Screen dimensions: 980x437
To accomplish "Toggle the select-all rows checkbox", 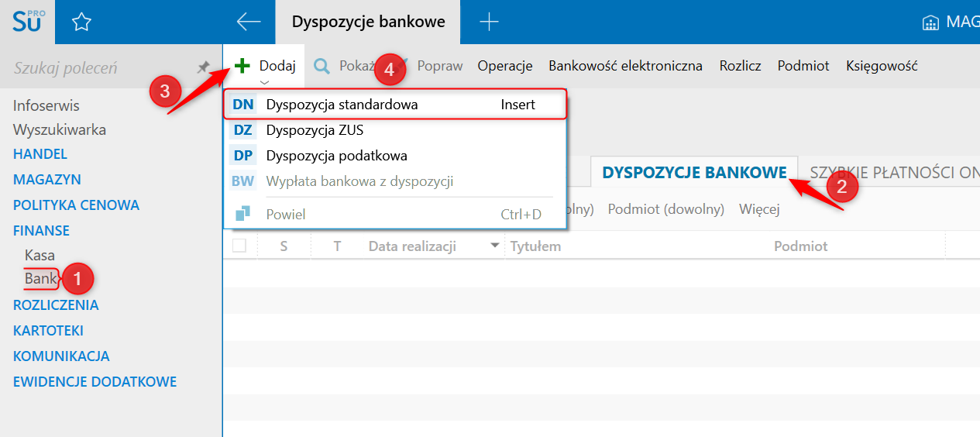I will [239, 246].
